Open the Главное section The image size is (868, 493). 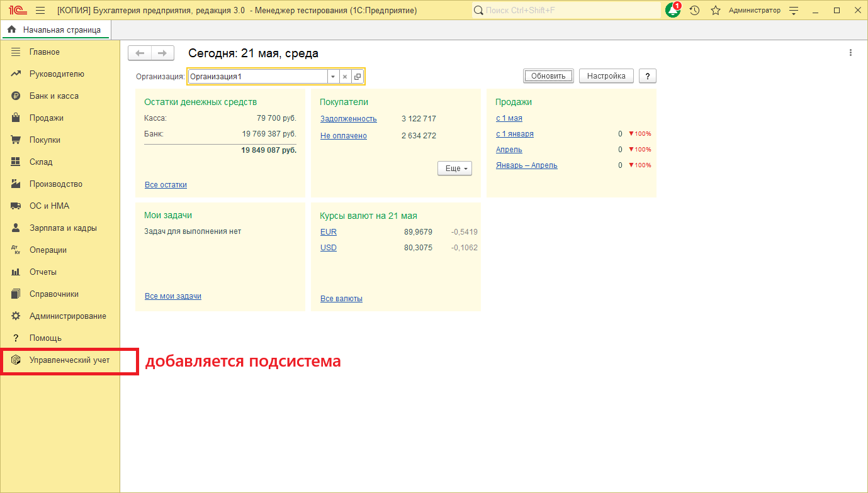point(60,52)
